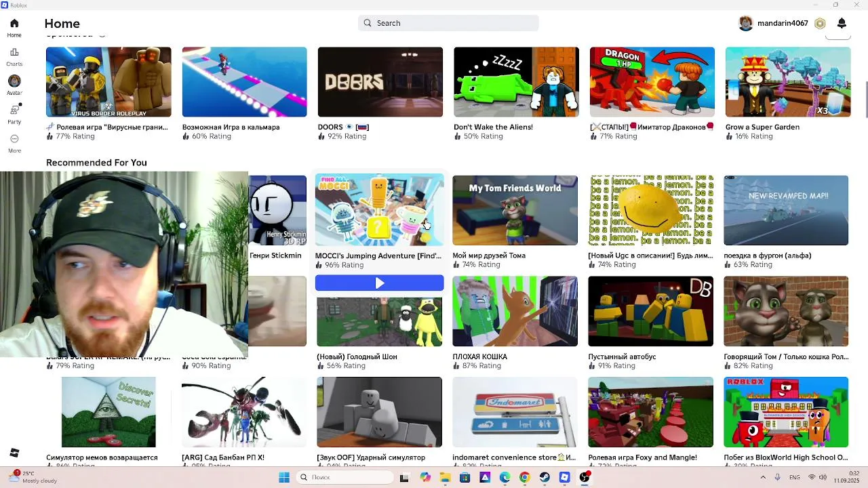Open Microsoft Edge from the taskbar

tap(505, 477)
